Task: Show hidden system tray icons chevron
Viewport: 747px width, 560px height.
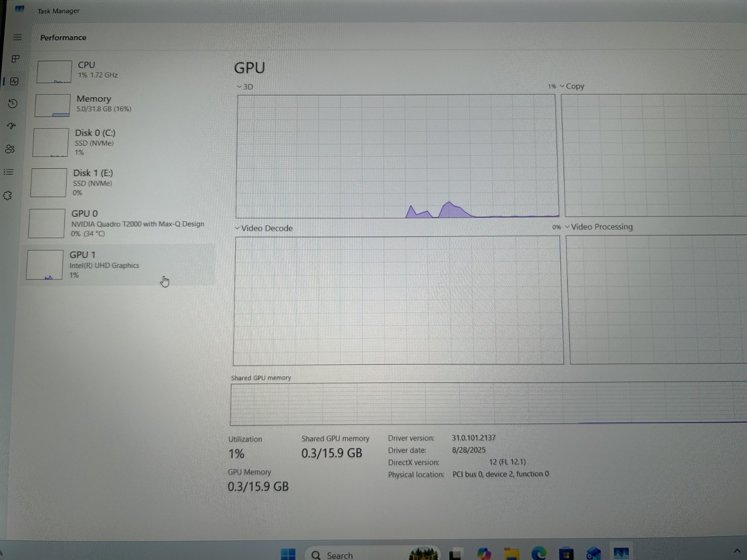Action: (x=737, y=551)
